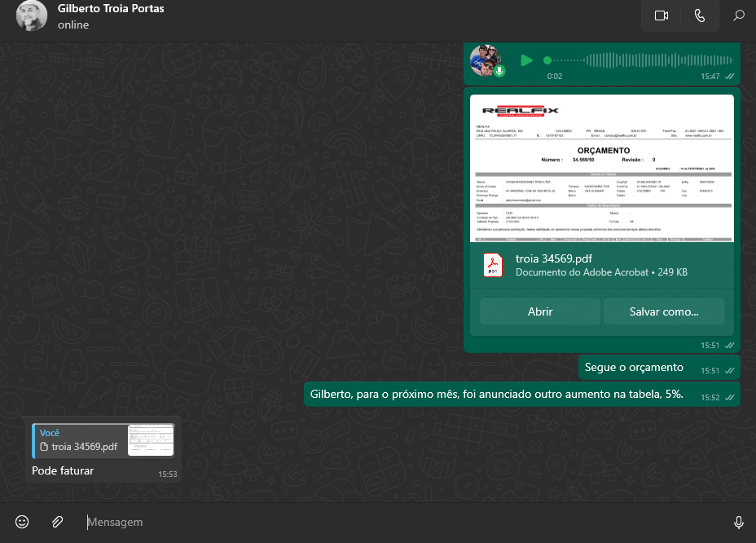756x543 pixels.
Task: Play the voice message
Action: pyautogui.click(x=526, y=60)
